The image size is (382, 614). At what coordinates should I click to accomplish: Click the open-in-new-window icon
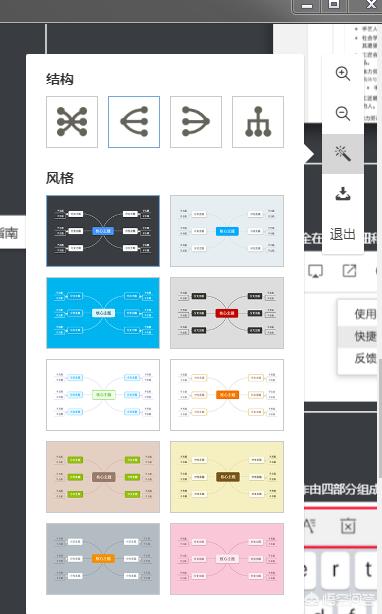(349, 271)
